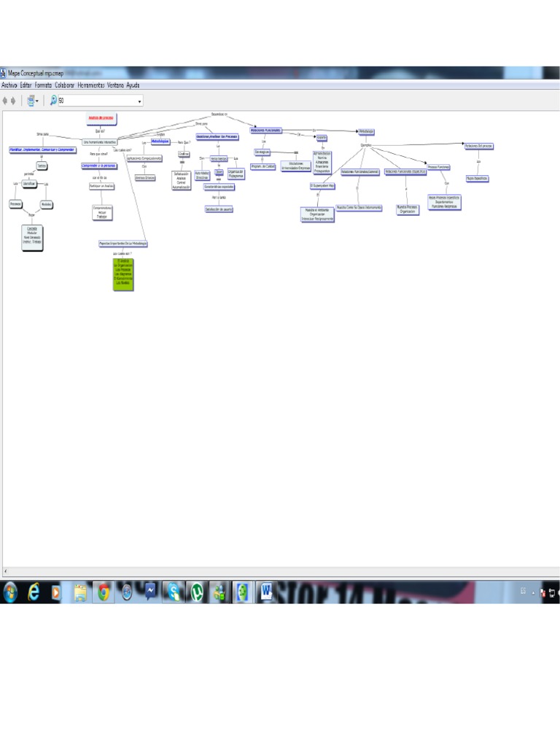This screenshot has height=747, width=560.
Task: Open the Formato menu
Action: click(43, 85)
